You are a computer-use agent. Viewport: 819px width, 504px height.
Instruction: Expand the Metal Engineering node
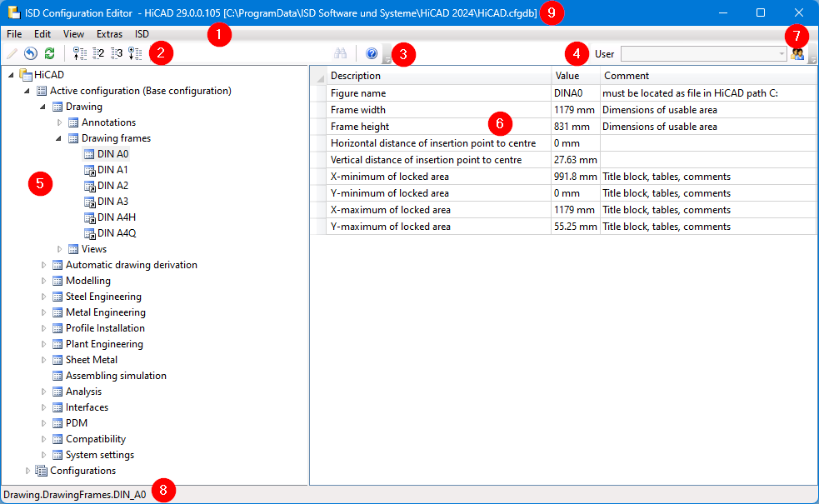point(43,312)
